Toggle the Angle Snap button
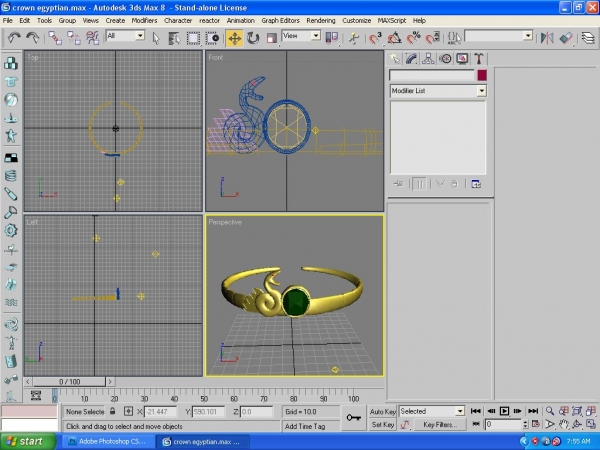Screen dimensions: 600x450 (x=395, y=38)
